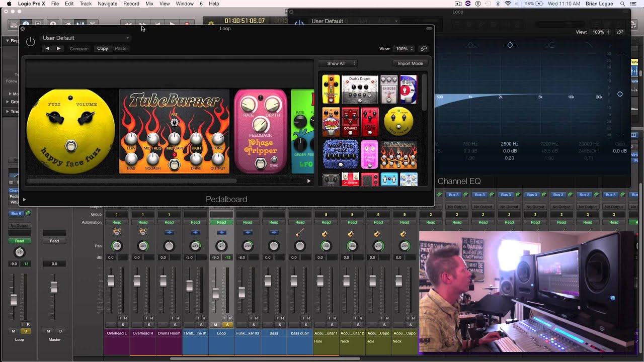The width and height of the screenshot is (644, 362).
Task: Click the Loop channel volume fader
Action: click(x=215, y=293)
